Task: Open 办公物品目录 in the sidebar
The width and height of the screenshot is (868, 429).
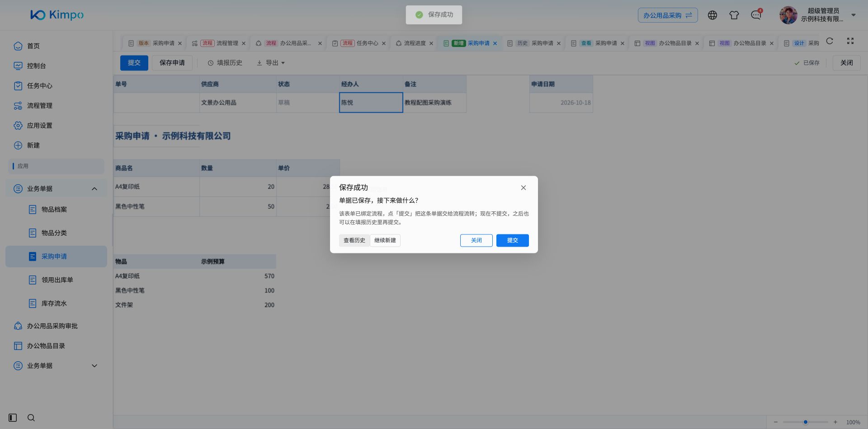Action: pyautogui.click(x=57, y=346)
